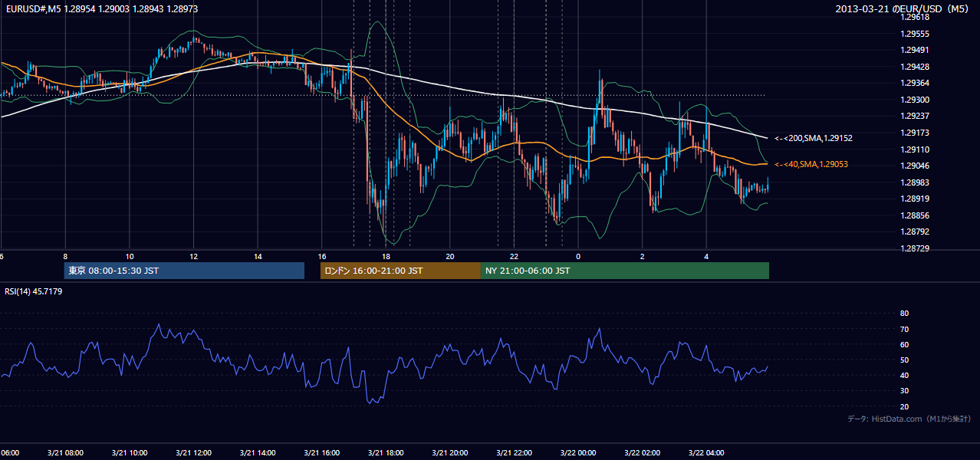
Task: Click price axis value 1.28919
Action: pos(916,199)
